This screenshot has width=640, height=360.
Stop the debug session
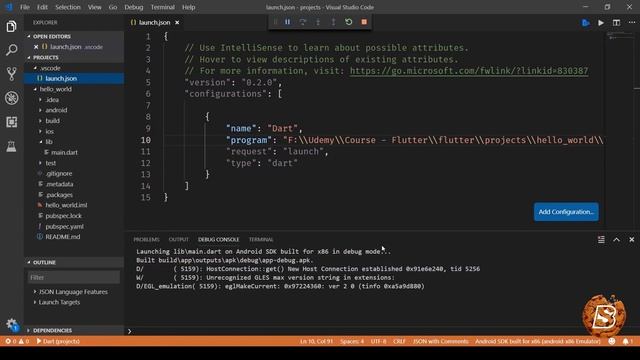364,22
